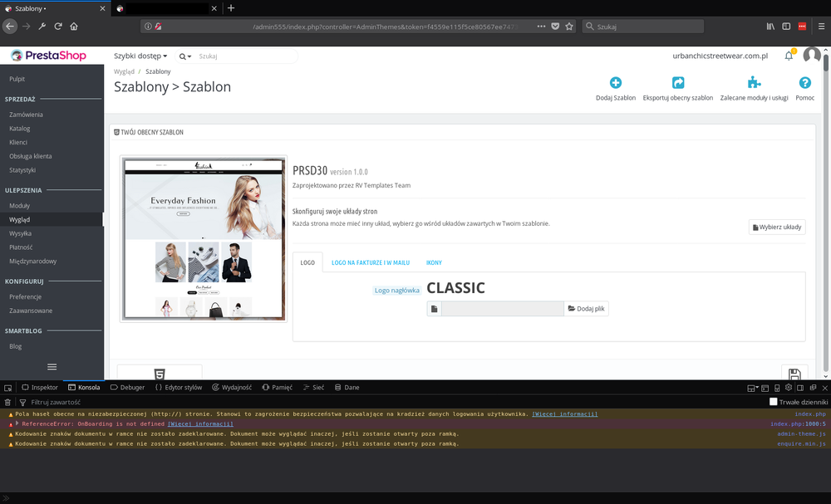
Task: Enable the Trwałe dzienniki checkbox
Action: [773, 401]
